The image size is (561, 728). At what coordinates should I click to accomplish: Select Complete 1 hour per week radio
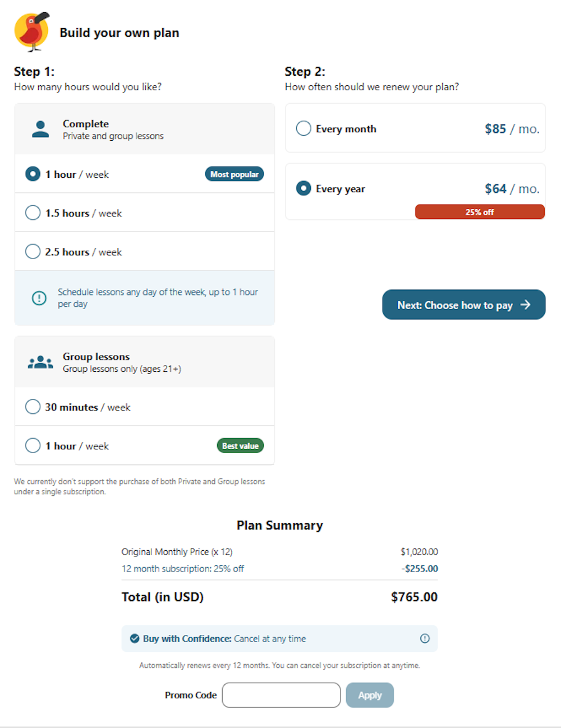tap(33, 174)
